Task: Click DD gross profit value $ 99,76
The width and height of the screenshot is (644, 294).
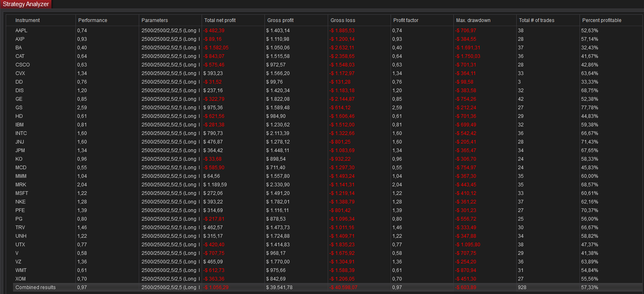Action: point(274,82)
